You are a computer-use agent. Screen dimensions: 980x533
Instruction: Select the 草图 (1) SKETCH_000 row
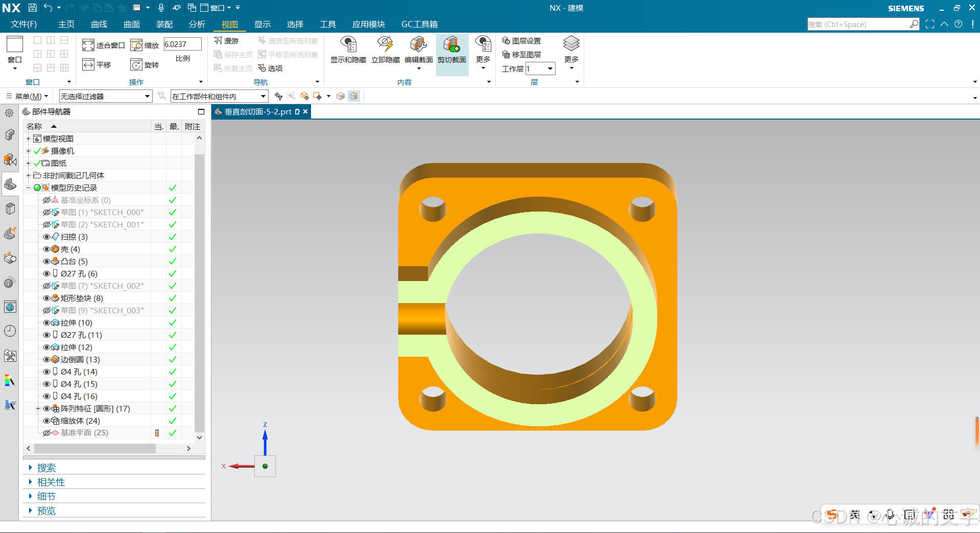[x=102, y=212]
